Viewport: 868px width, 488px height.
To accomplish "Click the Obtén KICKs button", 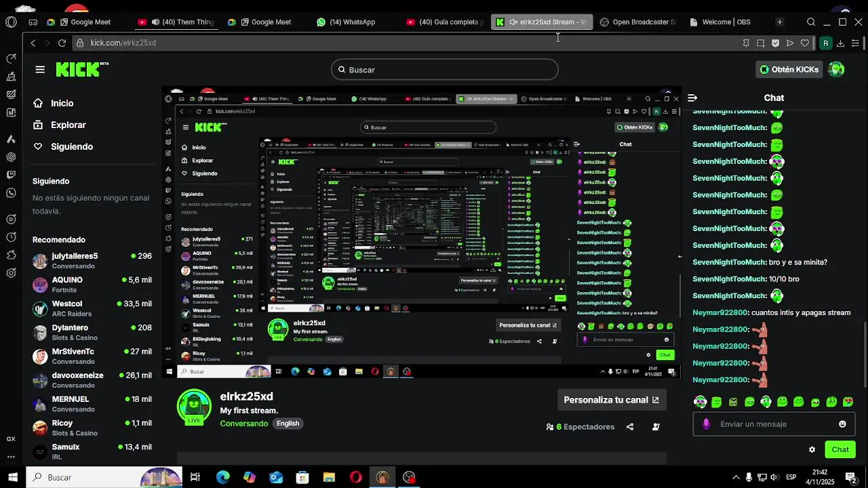I will [x=789, y=69].
